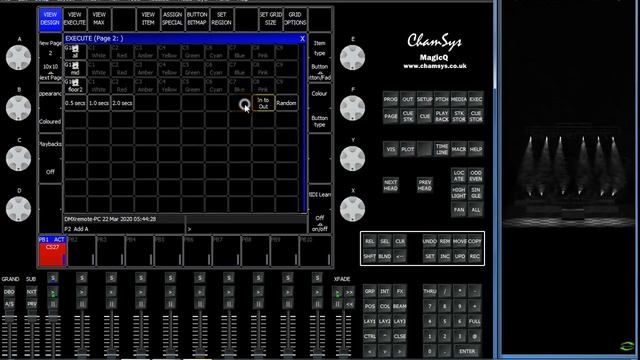The image size is (640, 360).
Task: Click the XFADE rewind << button
Action: coord(349,304)
